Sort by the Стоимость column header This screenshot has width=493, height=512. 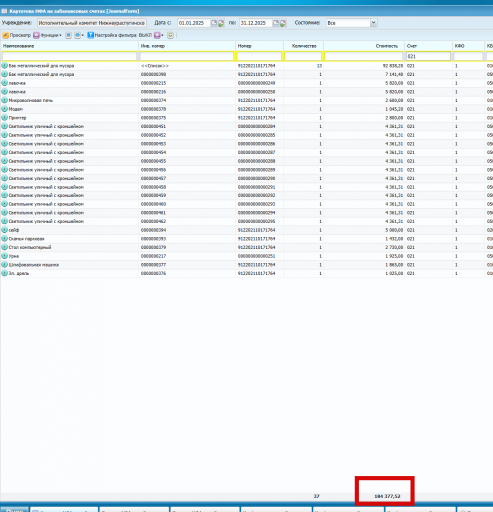364,46
